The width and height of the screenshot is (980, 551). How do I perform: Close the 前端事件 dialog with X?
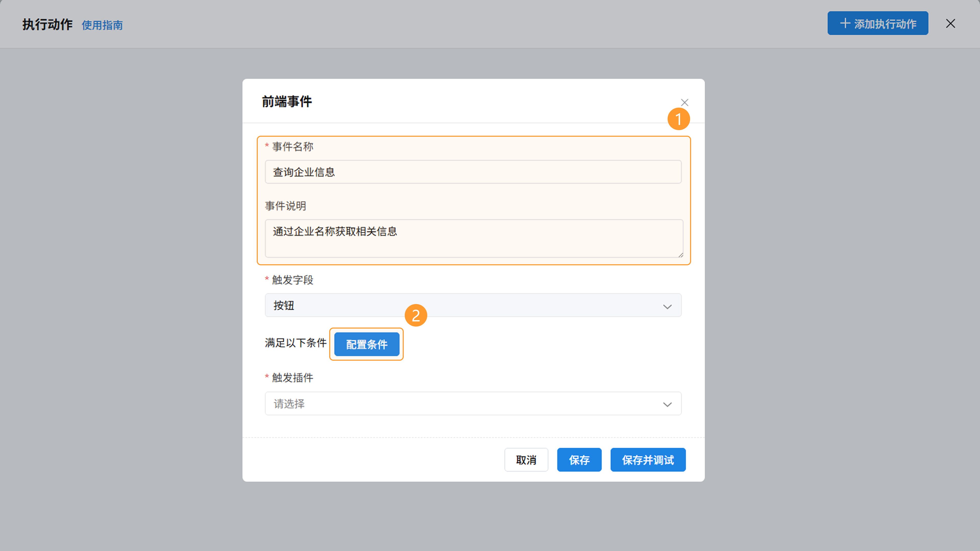coord(684,102)
